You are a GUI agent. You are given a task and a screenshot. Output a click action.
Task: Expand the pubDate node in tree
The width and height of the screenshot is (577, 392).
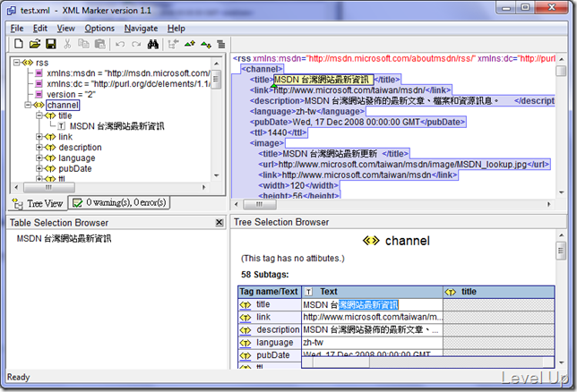pyautogui.click(x=39, y=169)
